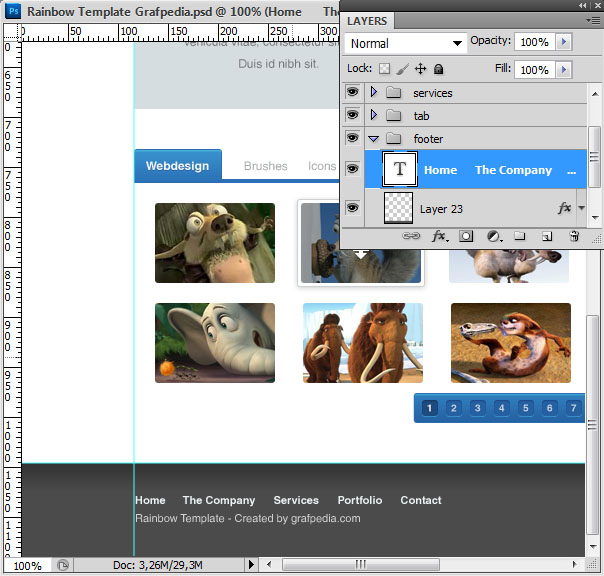This screenshot has height=576, width=604.
Task: Open the Opacity slider arrow
Action: pyautogui.click(x=564, y=42)
